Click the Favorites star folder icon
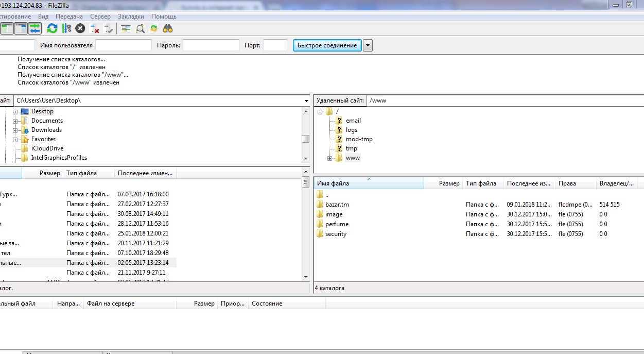Image resolution: width=644 pixels, height=354 pixels. 25,139
